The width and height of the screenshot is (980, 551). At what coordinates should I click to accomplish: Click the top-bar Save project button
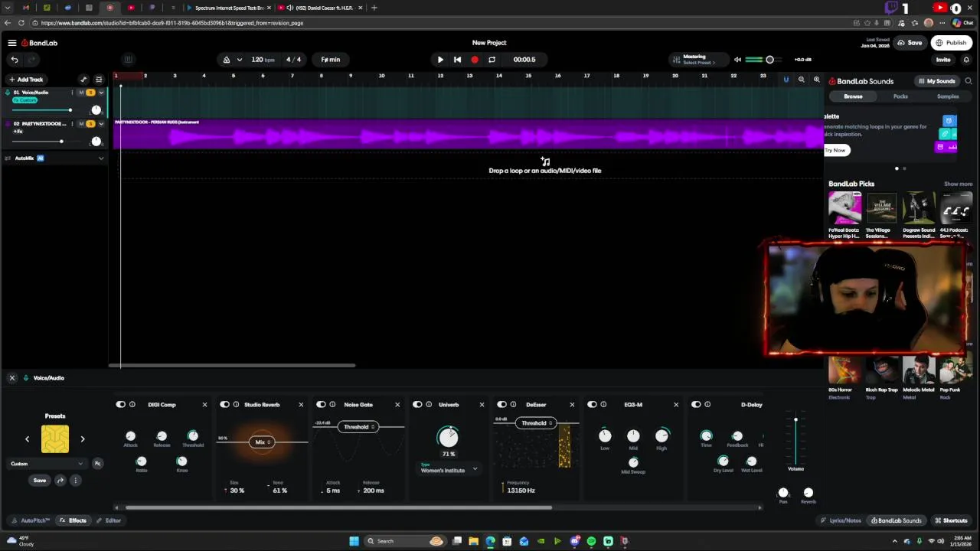910,43
